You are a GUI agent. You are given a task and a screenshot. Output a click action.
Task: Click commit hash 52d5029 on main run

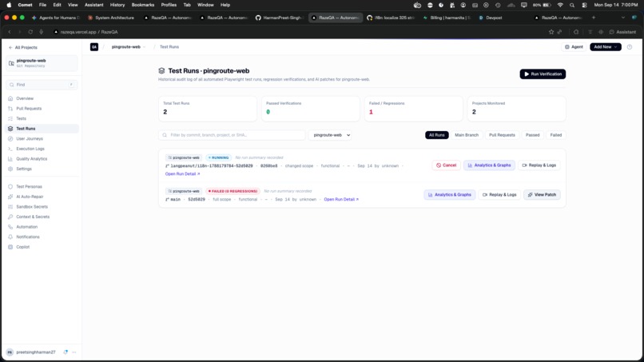[197, 199]
